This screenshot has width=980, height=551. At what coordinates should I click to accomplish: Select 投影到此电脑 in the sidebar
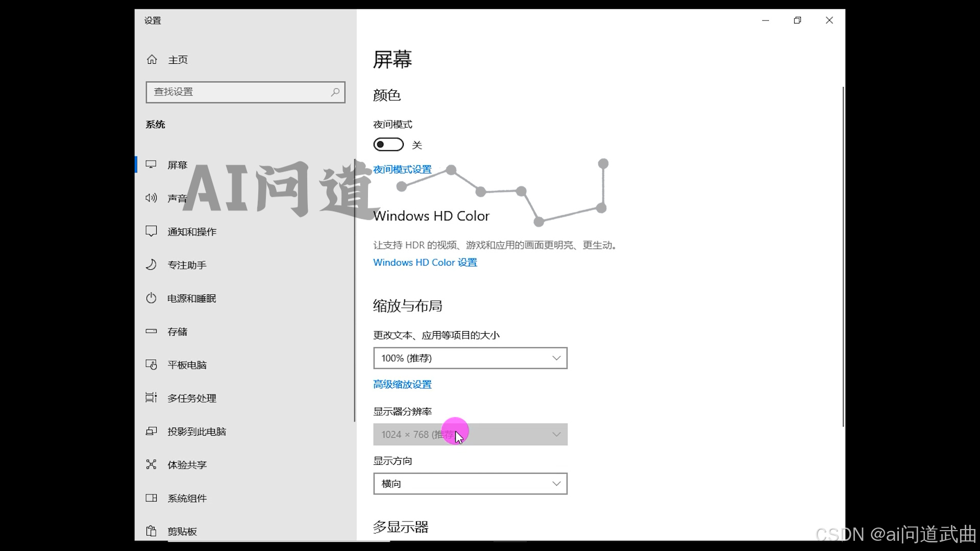pyautogui.click(x=197, y=432)
